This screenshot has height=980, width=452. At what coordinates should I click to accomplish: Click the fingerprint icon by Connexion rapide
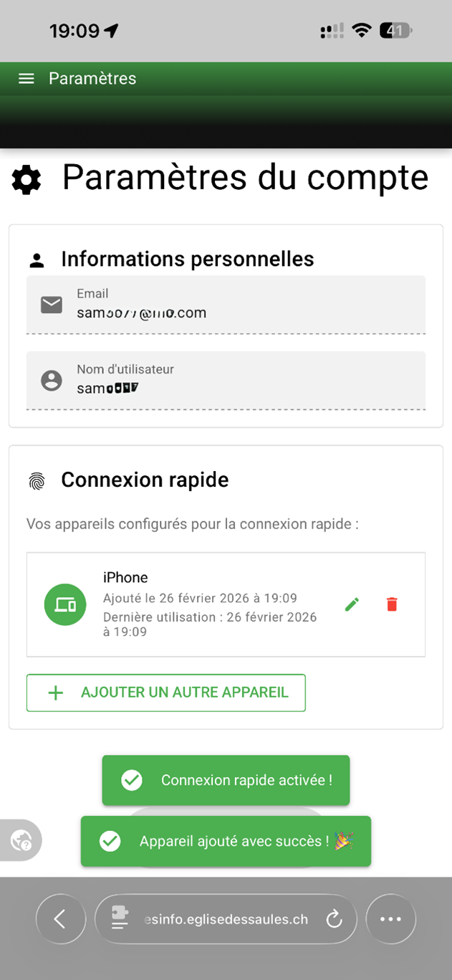pyautogui.click(x=37, y=480)
